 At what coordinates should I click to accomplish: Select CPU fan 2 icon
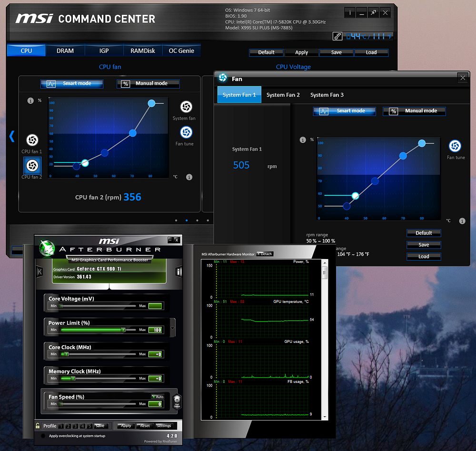point(32,166)
